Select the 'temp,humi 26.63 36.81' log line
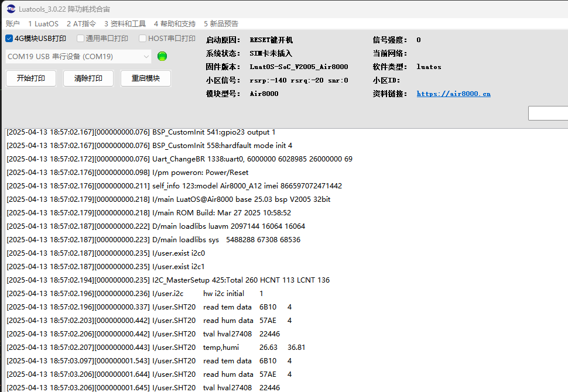This screenshot has width=568, height=392. pos(156,348)
